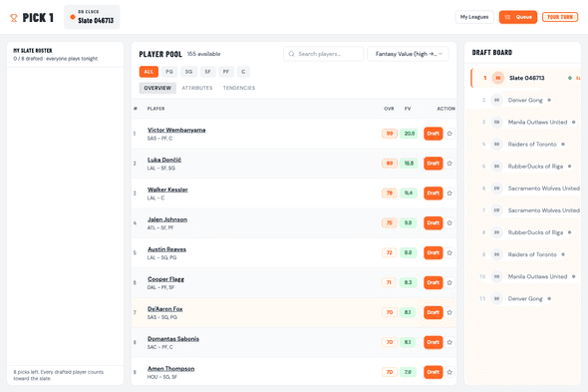
Task: Open Amen Thompson player link
Action: point(171,369)
